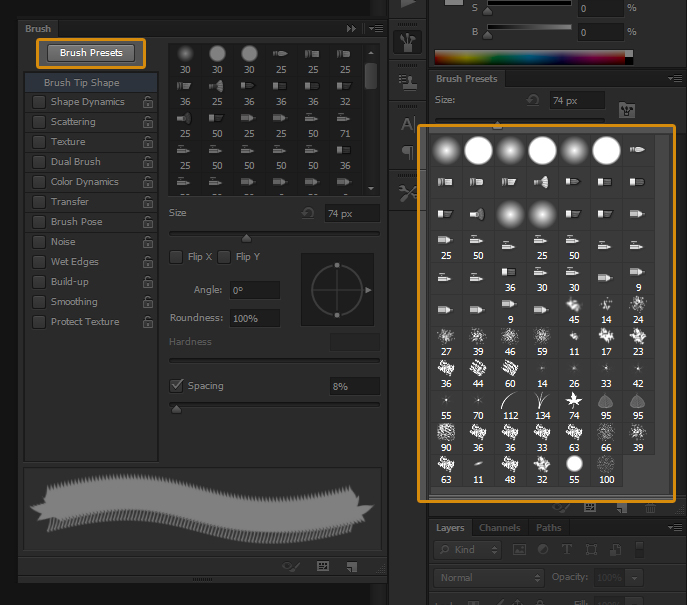Toggle the Wet Edges checkbox
The height and width of the screenshot is (605, 687).
[x=39, y=262]
